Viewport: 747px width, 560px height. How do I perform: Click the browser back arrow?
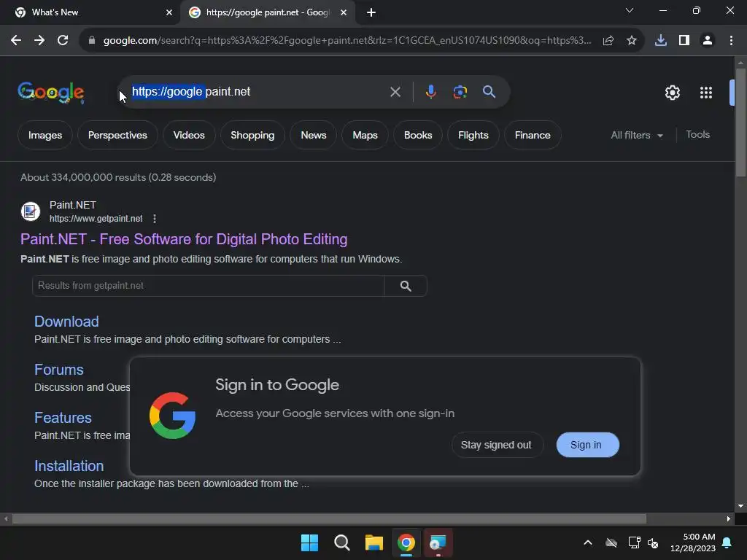coord(16,41)
